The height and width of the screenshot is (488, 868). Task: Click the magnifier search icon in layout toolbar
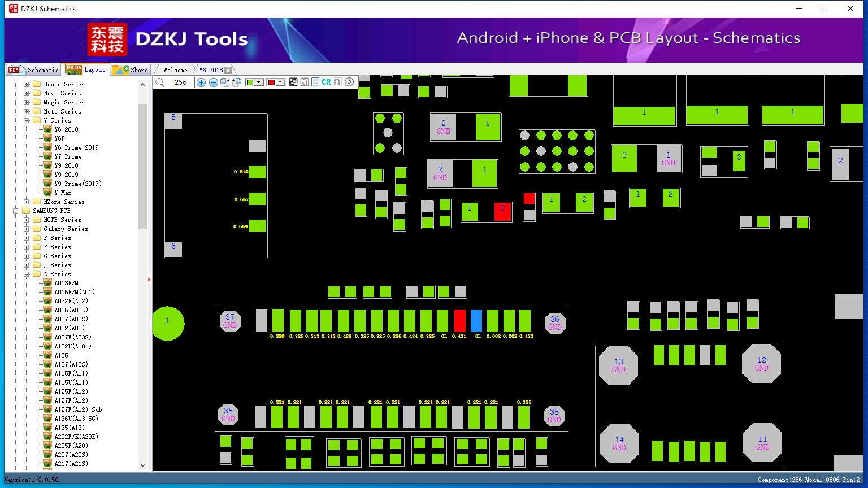[160, 82]
